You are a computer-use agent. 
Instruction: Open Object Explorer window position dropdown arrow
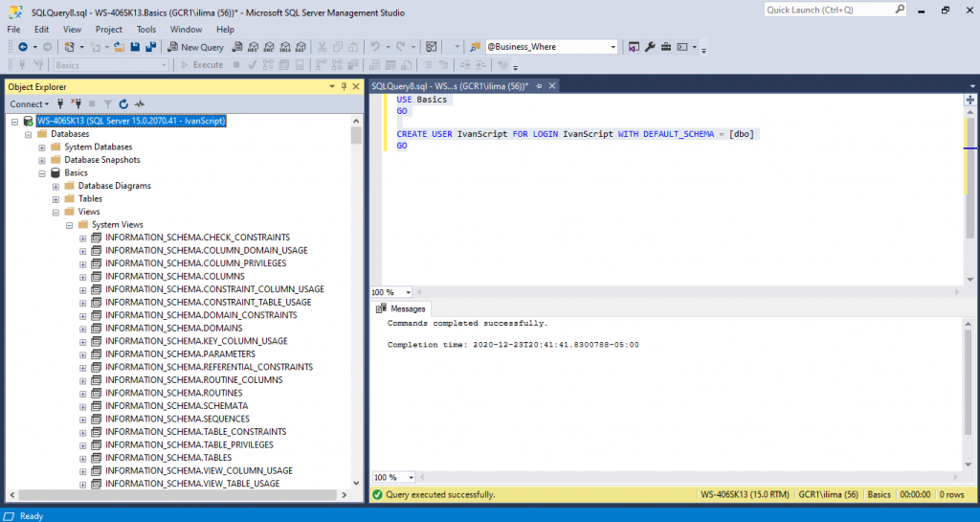pos(332,87)
